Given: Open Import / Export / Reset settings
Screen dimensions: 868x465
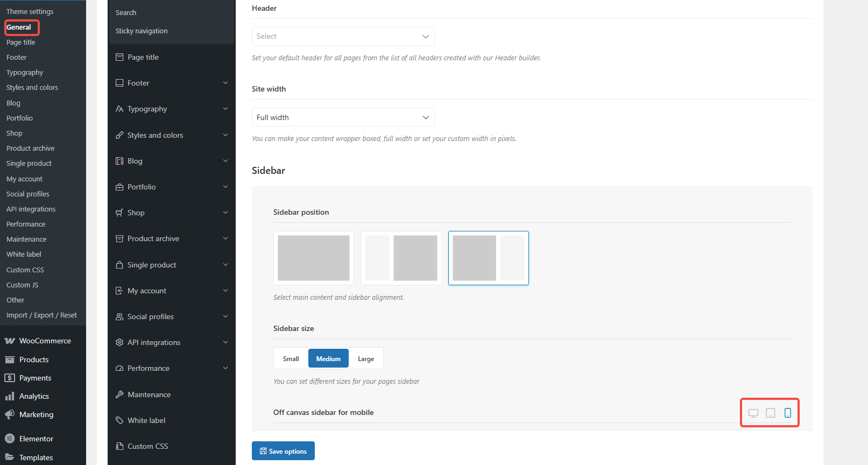Looking at the screenshot, I should click(41, 315).
